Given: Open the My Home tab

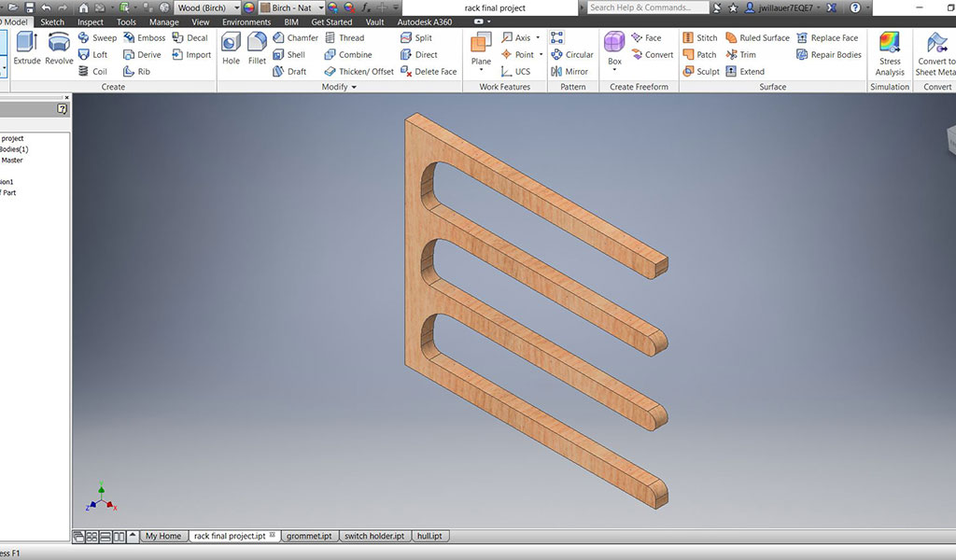Looking at the screenshot, I should (163, 537).
